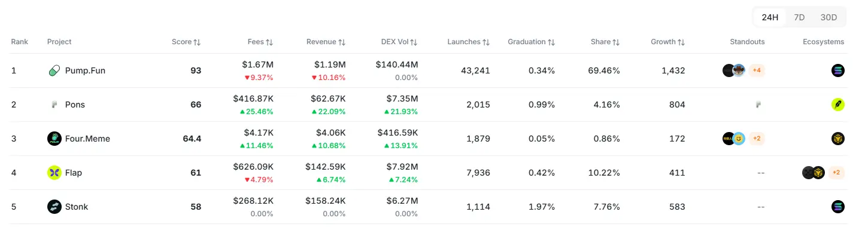Click Flap's ecosystem icon pair

click(814, 173)
